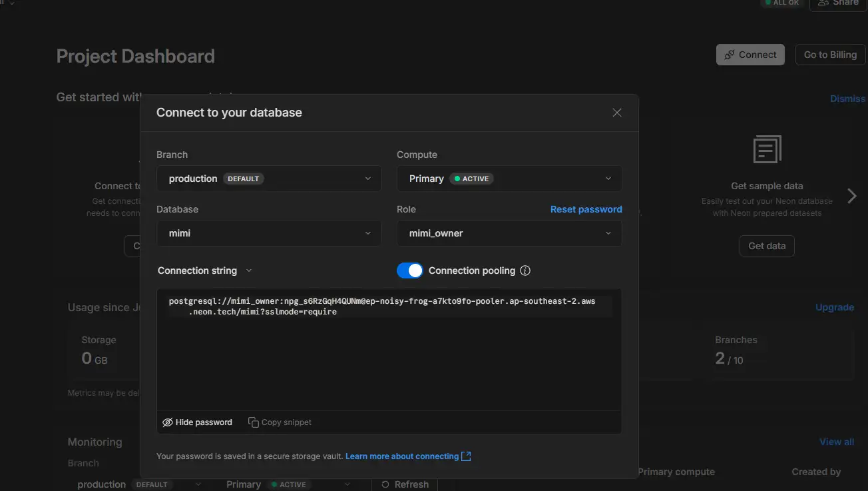Click the next arrow on the get-started carousel

(851, 196)
